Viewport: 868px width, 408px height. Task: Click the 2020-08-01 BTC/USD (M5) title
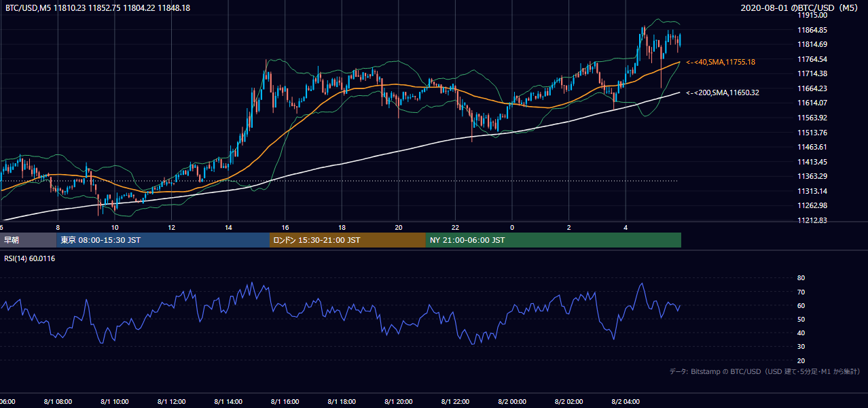pos(799,7)
